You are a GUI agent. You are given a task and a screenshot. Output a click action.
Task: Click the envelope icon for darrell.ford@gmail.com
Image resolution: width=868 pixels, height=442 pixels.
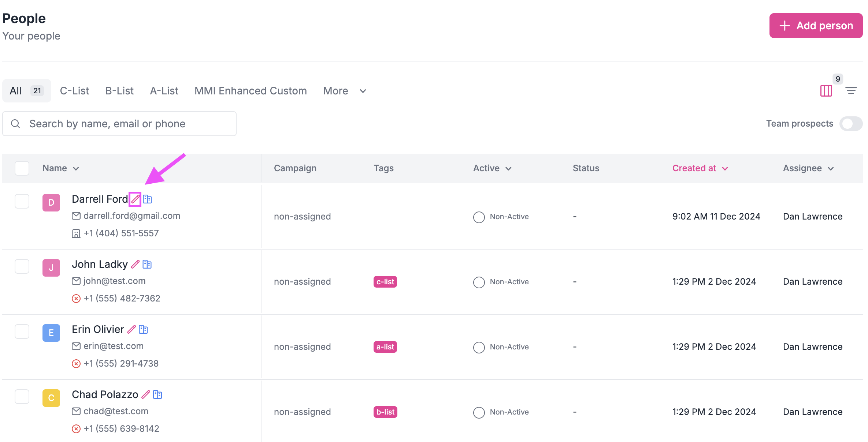pyautogui.click(x=76, y=216)
